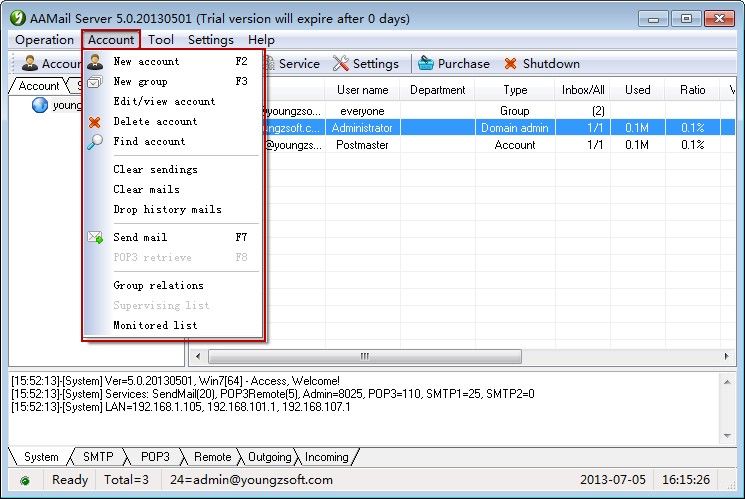This screenshot has height=499, width=745.
Task: Click the Domain admin type cell
Action: click(515, 128)
